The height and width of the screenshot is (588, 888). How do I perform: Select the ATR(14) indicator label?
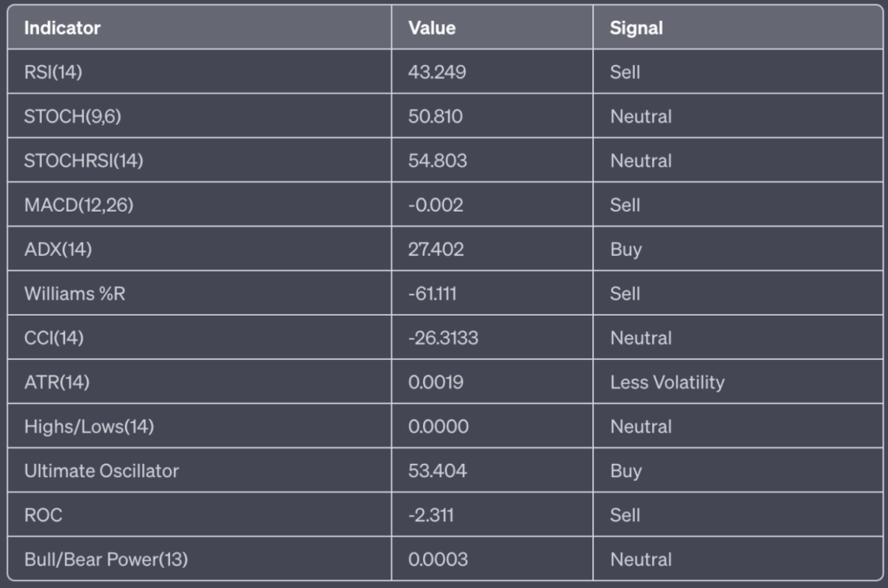[x=56, y=382]
